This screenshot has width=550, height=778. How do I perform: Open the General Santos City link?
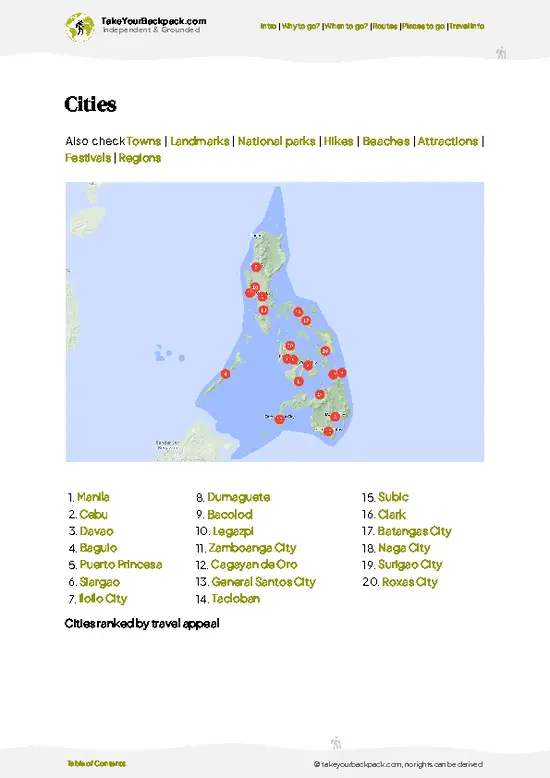264,582
